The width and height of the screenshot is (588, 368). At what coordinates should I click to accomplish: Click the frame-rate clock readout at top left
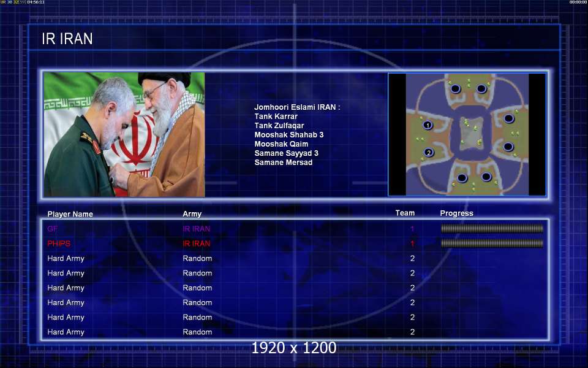23,2
